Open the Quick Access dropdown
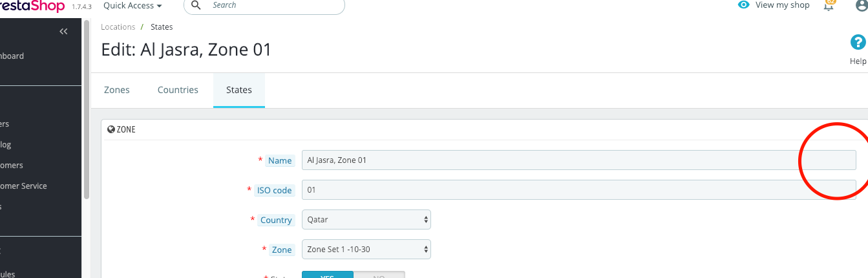 click(x=132, y=5)
